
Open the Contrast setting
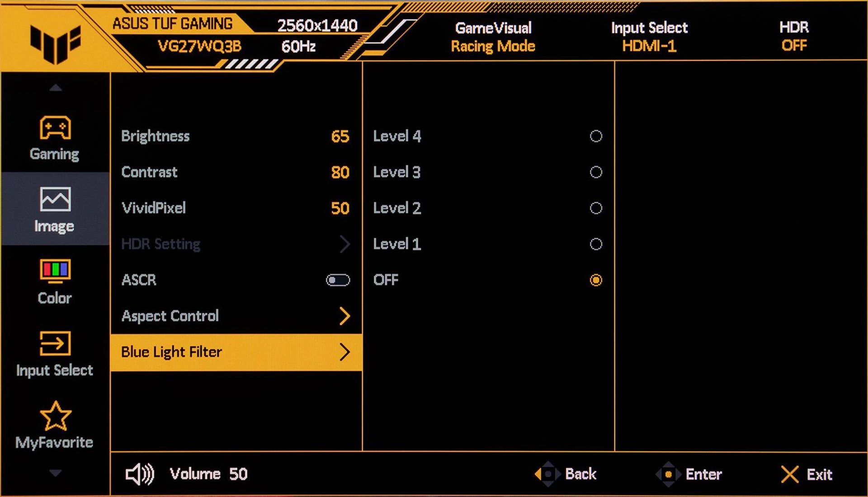pos(236,172)
